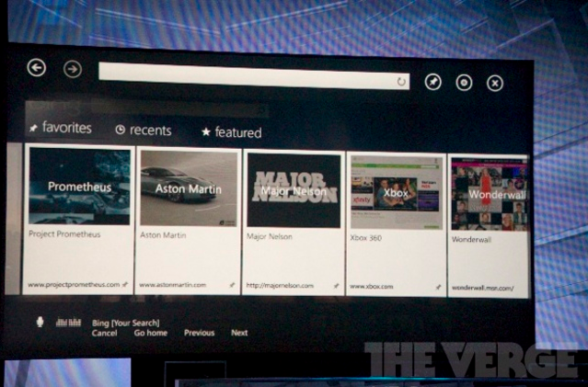Switch to the recents tab
This screenshot has height=387, width=588.
150,130
